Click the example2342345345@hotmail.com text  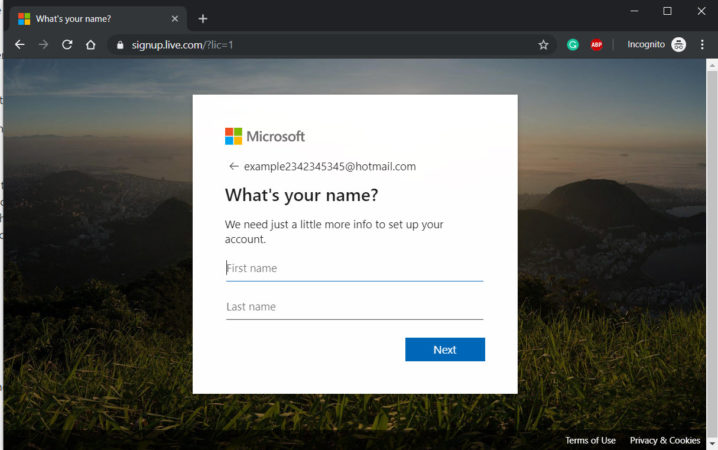coord(330,166)
